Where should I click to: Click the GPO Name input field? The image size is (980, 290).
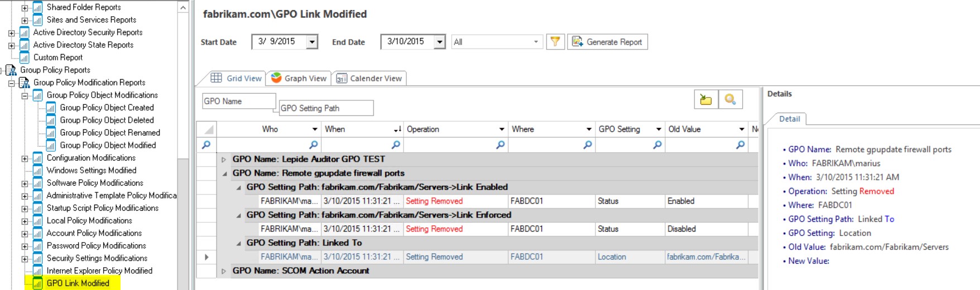tap(238, 101)
